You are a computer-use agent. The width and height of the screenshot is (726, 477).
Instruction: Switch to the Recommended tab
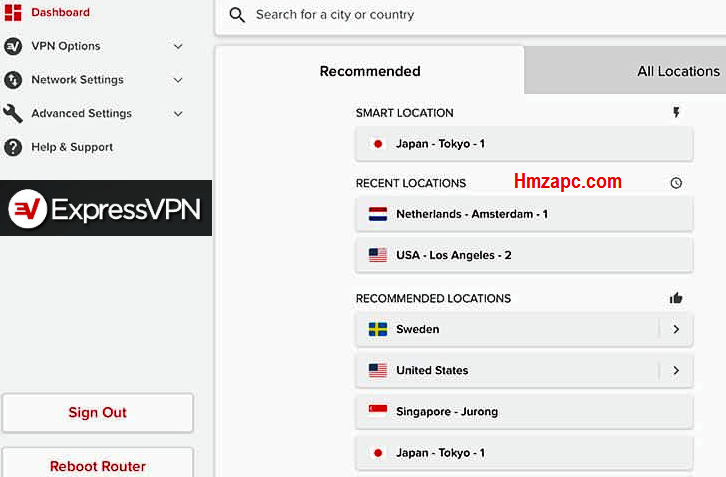point(370,71)
